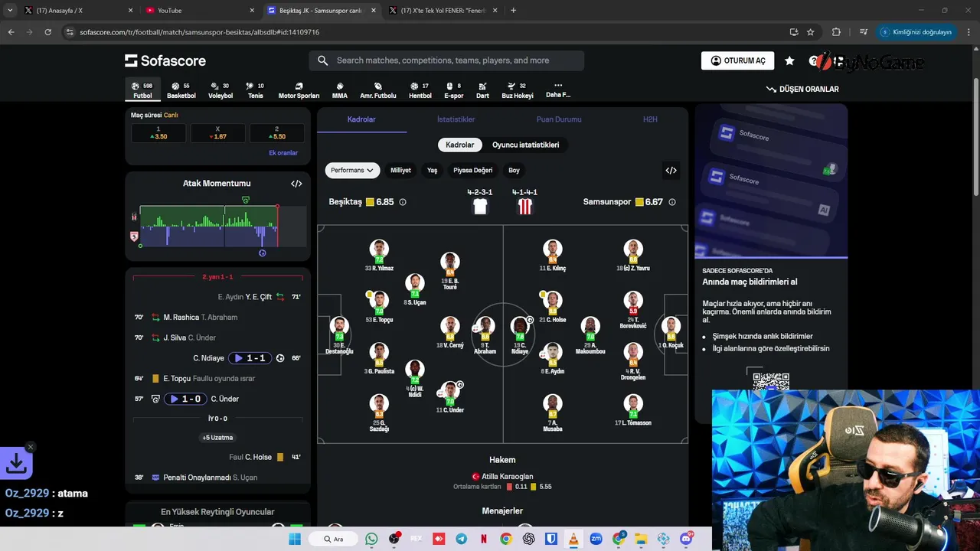Select the Milliyet filter chip
Screen dimensions: 980x551
pyautogui.click(x=400, y=170)
